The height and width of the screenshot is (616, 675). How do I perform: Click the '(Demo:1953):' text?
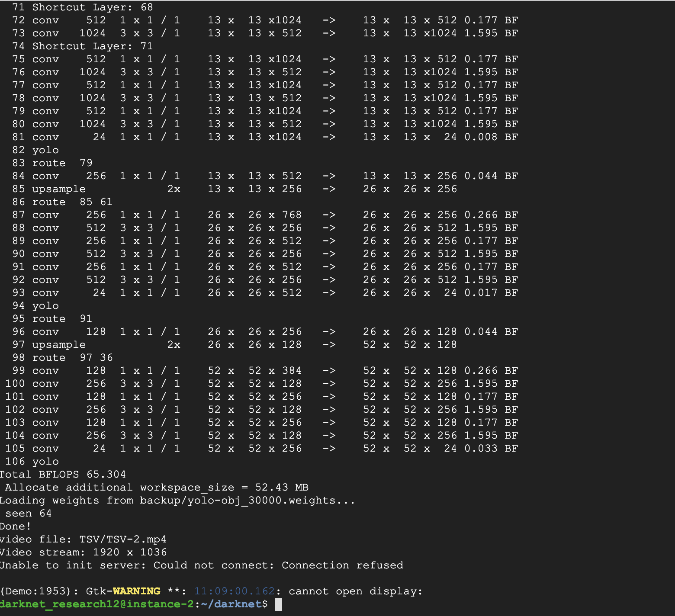coord(39,591)
